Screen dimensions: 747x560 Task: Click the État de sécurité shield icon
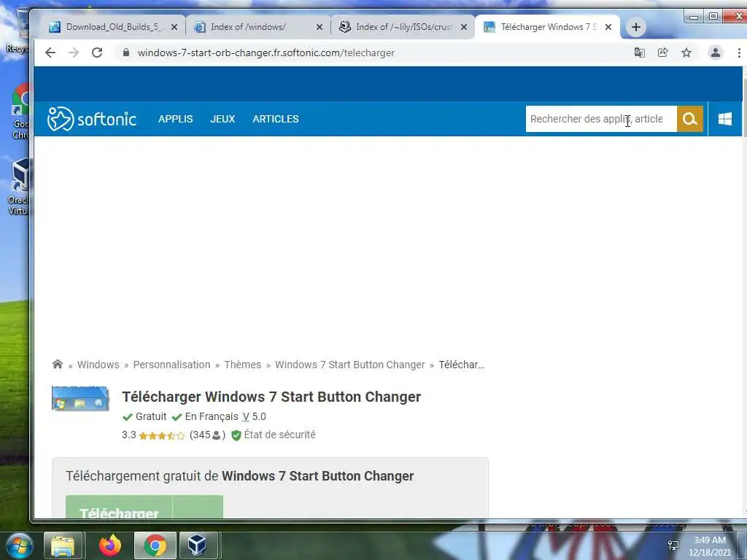coord(236,435)
